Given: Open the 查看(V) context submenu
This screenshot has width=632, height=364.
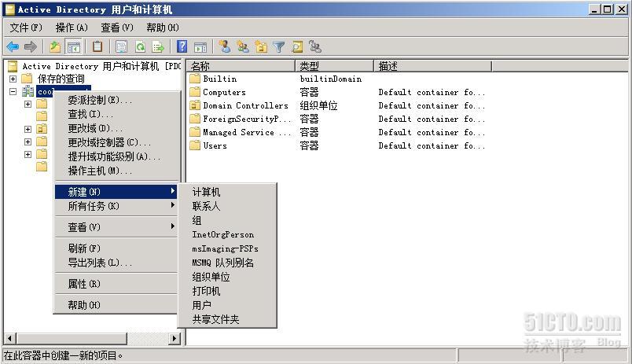Looking at the screenshot, I should tap(116, 227).
